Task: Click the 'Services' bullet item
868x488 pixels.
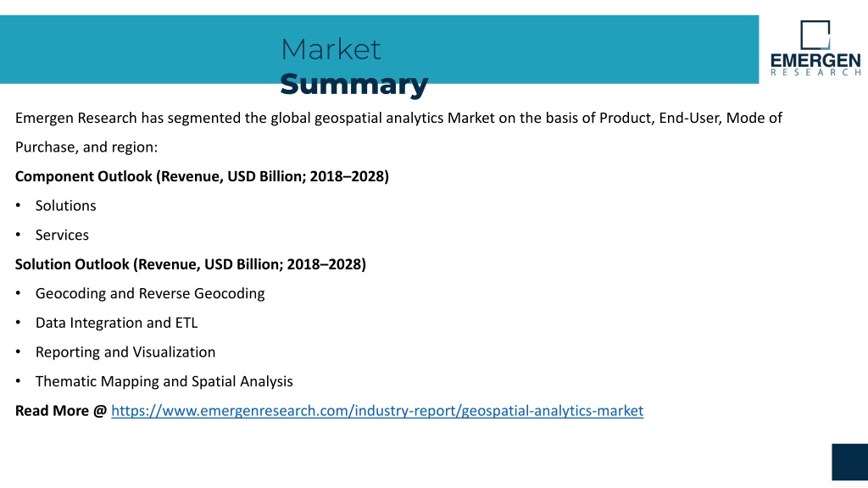Action: 62,236
